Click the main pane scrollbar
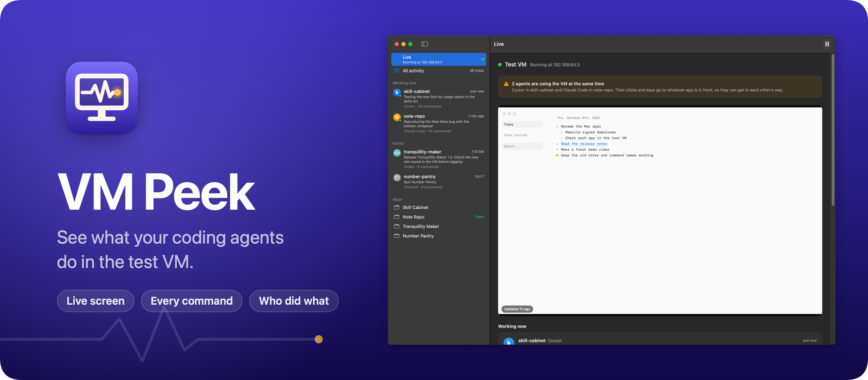 tap(833, 130)
